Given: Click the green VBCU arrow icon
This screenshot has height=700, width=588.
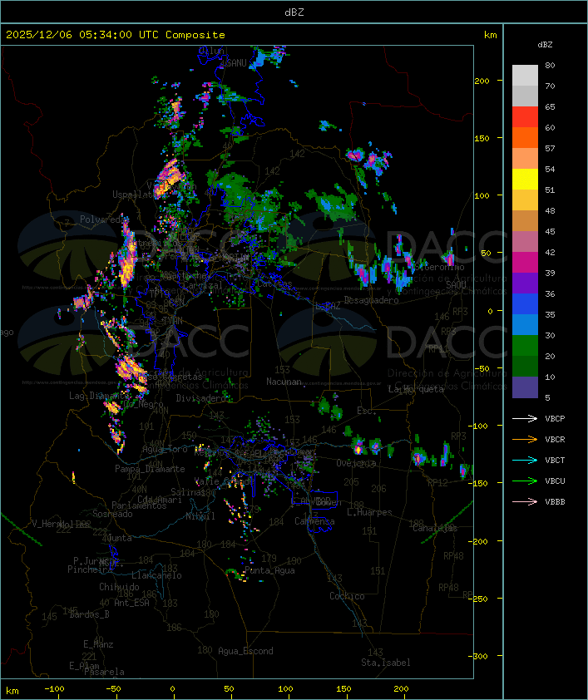Looking at the screenshot, I should pos(525,481).
